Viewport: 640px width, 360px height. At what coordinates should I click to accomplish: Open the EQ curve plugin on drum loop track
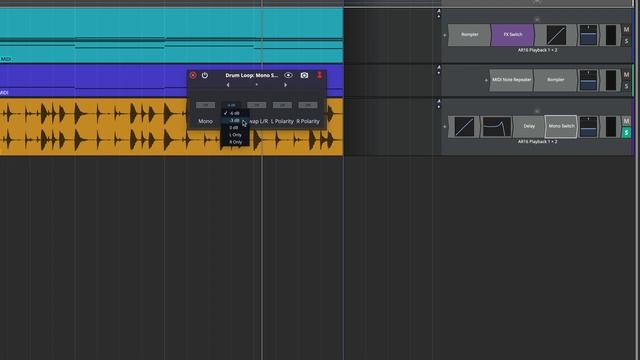pyautogui.click(x=496, y=127)
